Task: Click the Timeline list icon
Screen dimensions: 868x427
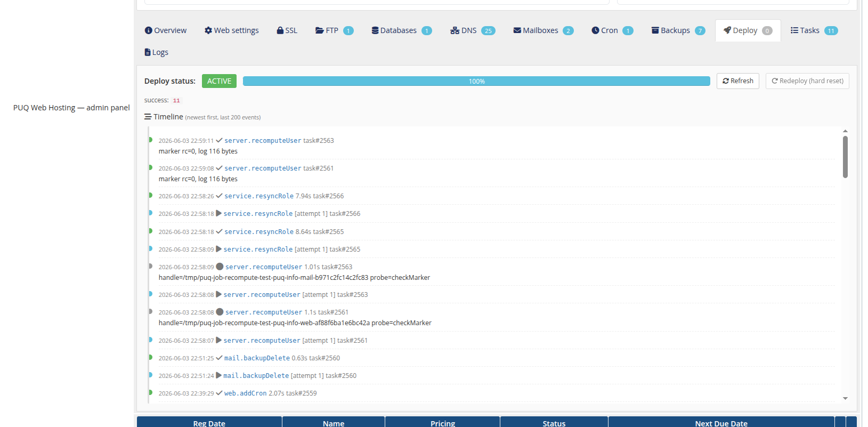Action: (x=148, y=117)
